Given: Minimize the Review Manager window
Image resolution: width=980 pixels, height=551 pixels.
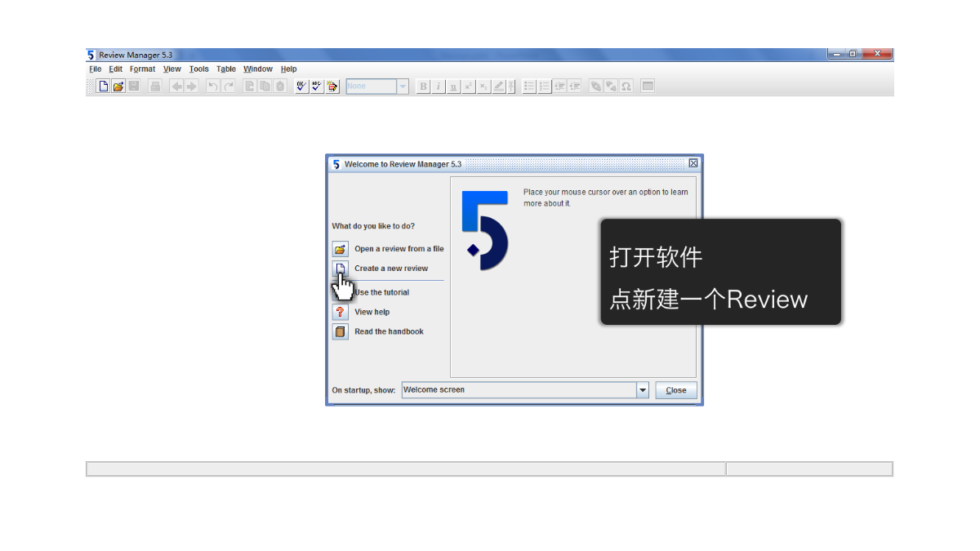Looking at the screenshot, I should coord(837,54).
